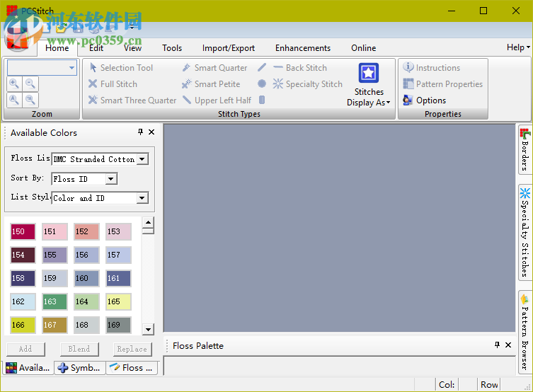Click the color list scroll up arrow
Viewport: 533px width, 392px height.
point(148,222)
